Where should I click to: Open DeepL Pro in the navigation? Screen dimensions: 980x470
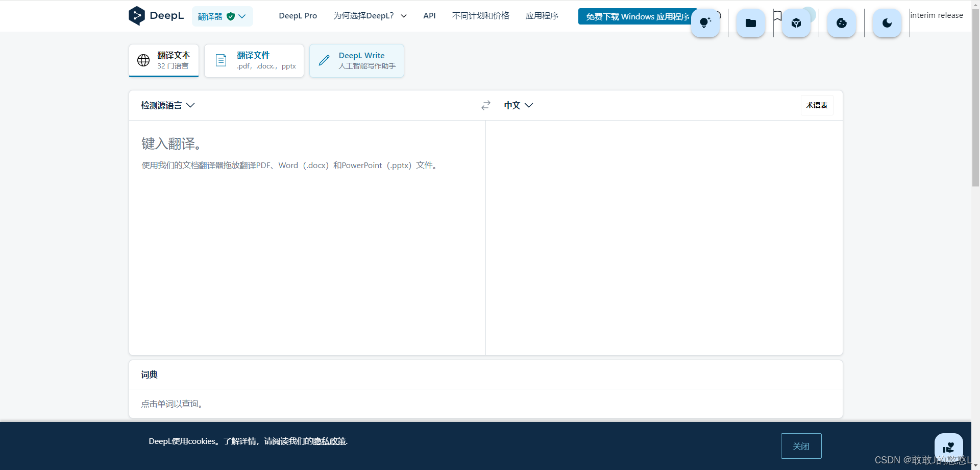point(298,16)
